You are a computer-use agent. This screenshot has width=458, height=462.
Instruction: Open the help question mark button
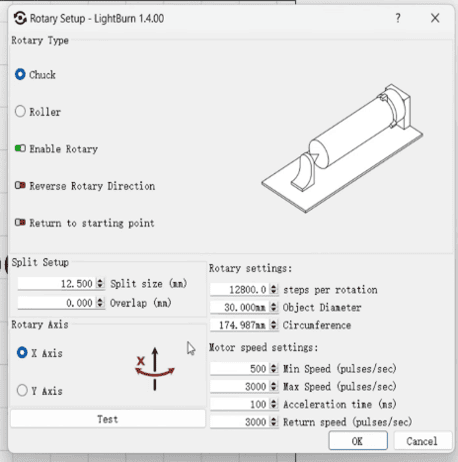point(398,18)
